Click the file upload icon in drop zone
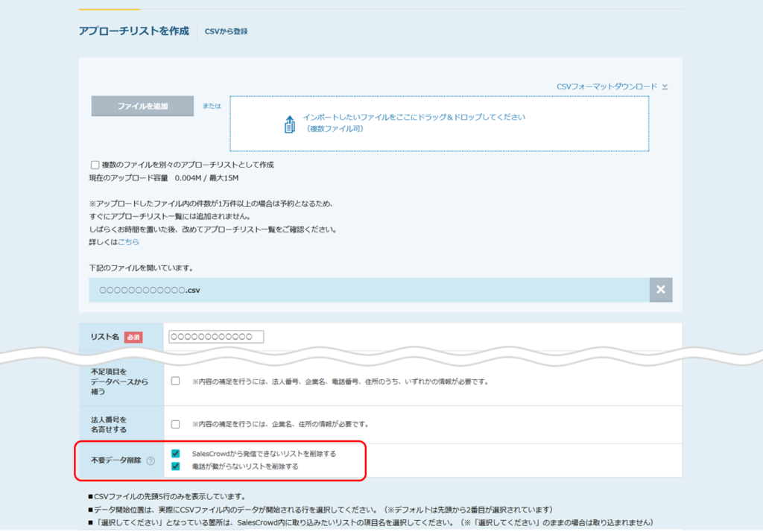Screen dimensions: 763x532 click(x=290, y=124)
